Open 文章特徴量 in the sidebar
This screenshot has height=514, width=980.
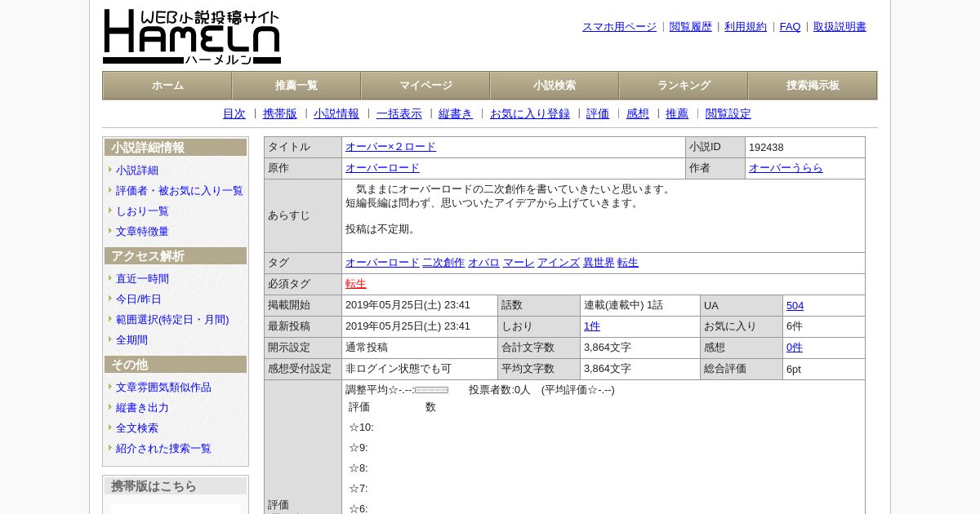tap(142, 232)
